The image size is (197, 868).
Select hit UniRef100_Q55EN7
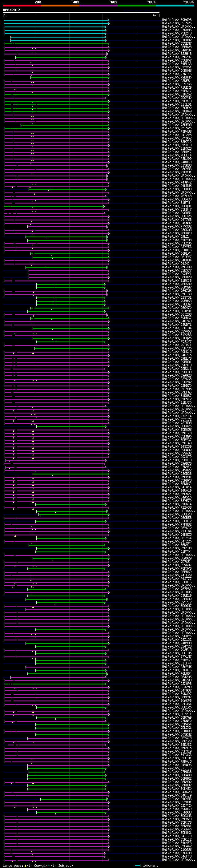[x=177, y=43]
